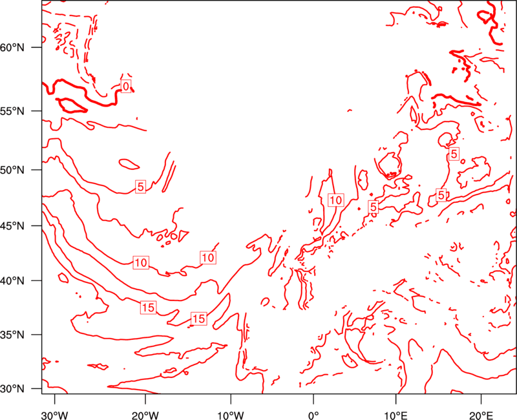Click the 10°E longitude axis label
Screen dimensions: 517x420
pyautogui.click(x=396, y=415)
